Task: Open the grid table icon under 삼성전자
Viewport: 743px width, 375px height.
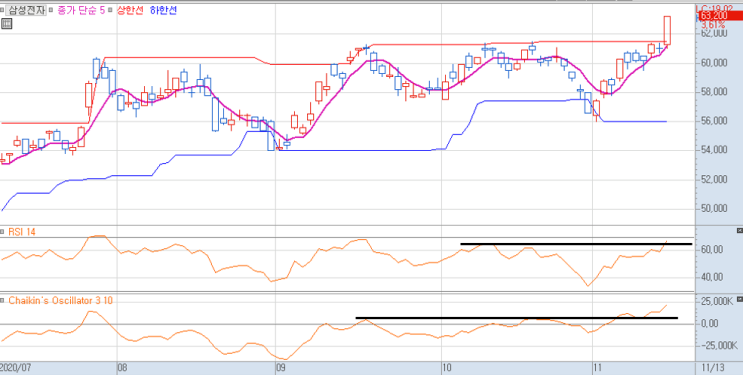Action: tap(7, 24)
